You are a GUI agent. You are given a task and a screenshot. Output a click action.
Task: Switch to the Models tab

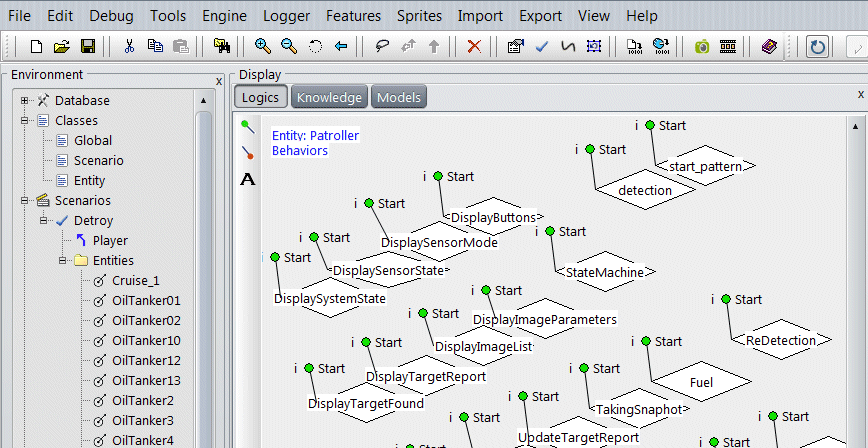399,97
